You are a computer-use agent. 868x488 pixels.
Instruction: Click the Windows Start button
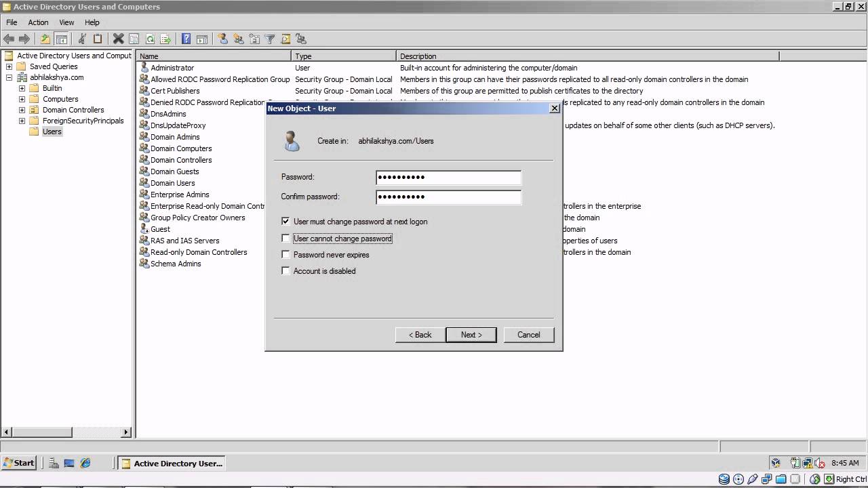point(19,463)
